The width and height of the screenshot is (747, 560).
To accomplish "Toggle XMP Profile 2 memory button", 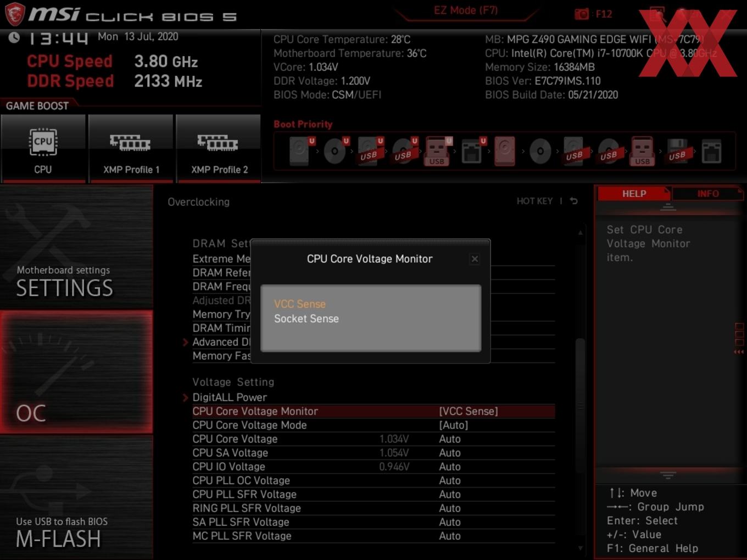I will pyautogui.click(x=219, y=148).
